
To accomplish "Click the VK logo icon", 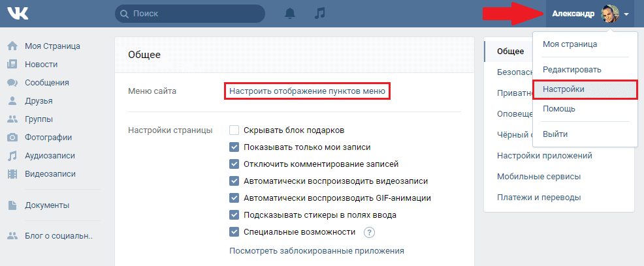I will [x=18, y=13].
